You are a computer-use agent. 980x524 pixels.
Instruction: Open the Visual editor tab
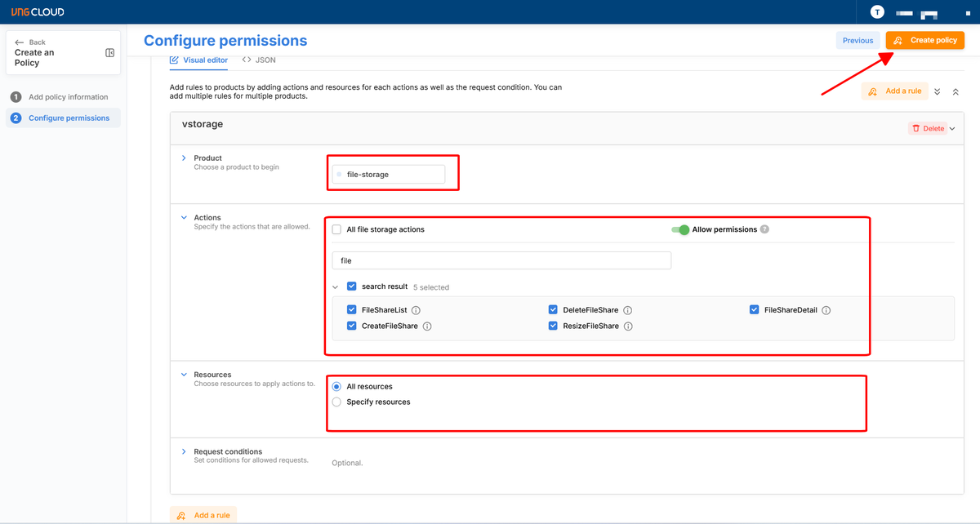199,60
